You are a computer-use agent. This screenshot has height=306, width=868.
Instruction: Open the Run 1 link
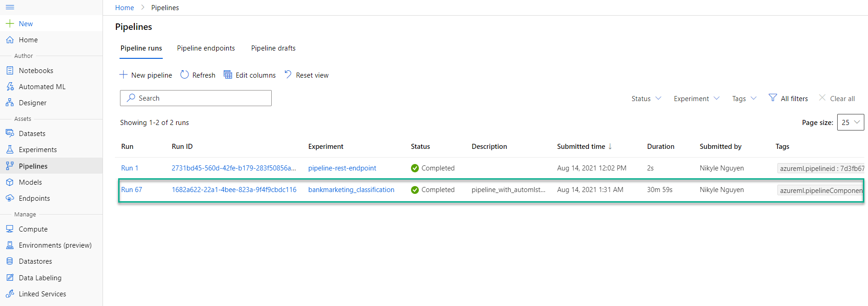[130, 168]
